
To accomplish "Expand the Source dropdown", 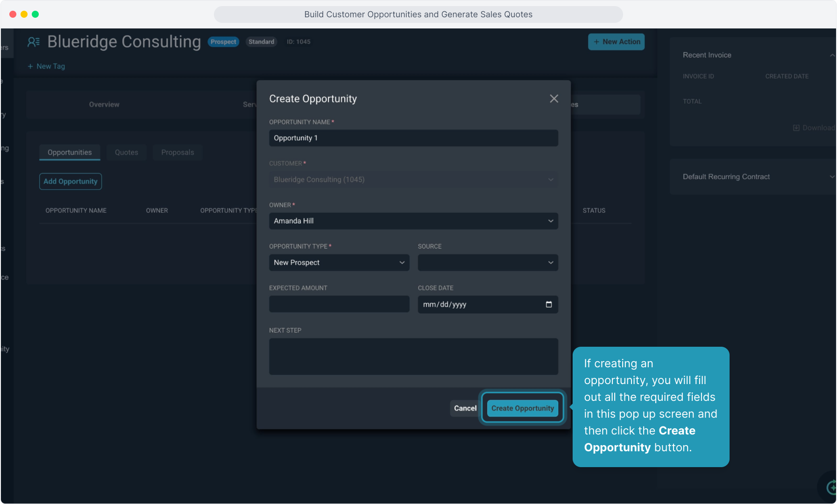I will [x=487, y=263].
